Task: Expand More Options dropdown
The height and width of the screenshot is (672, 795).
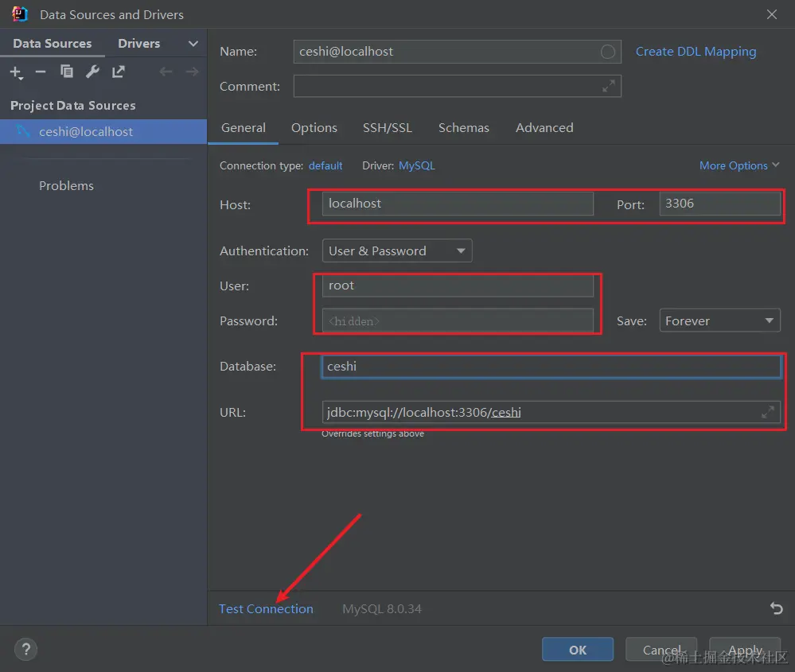Action: click(738, 165)
